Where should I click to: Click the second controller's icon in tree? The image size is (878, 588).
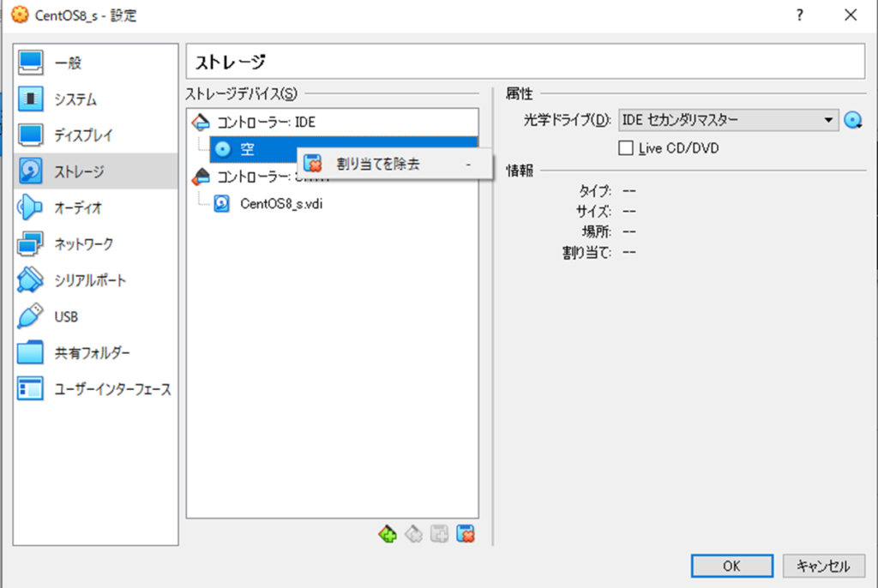pos(201,177)
